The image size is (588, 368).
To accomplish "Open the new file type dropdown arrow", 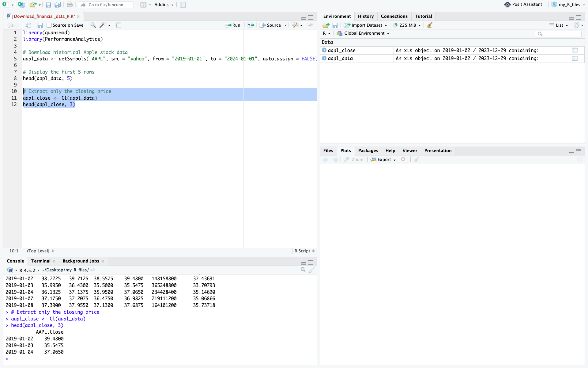I will (12, 5).
